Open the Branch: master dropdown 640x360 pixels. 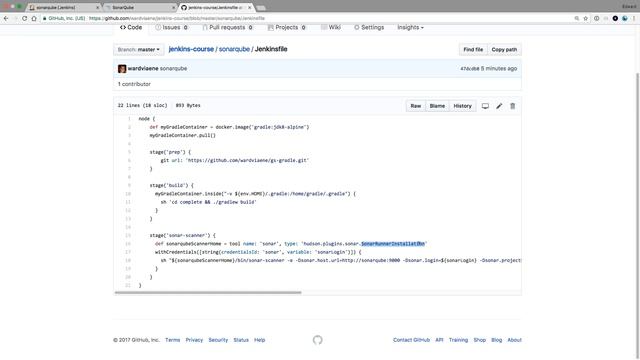[x=139, y=49]
